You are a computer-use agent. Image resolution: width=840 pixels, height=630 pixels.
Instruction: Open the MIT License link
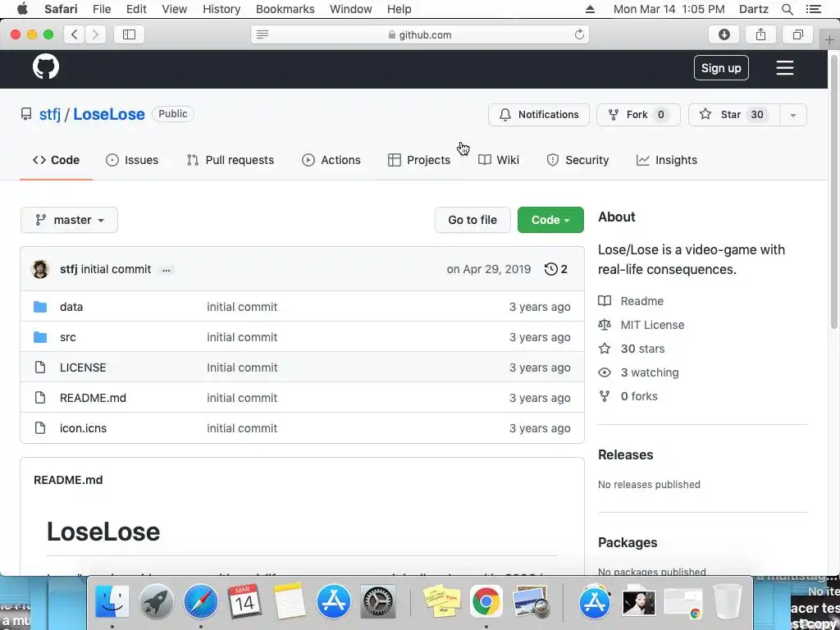tap(652, 325)
